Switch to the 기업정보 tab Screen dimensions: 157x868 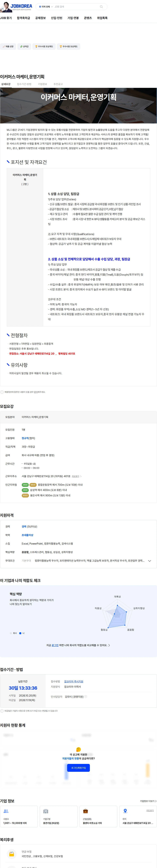coord(42,84)
